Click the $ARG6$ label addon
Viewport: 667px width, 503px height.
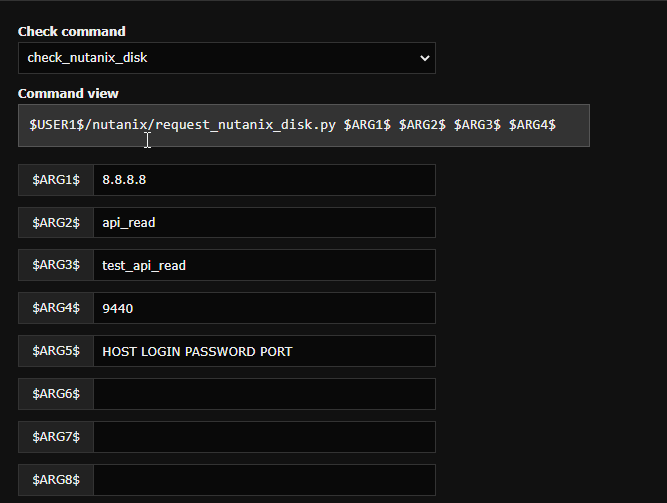click(56, 394)
